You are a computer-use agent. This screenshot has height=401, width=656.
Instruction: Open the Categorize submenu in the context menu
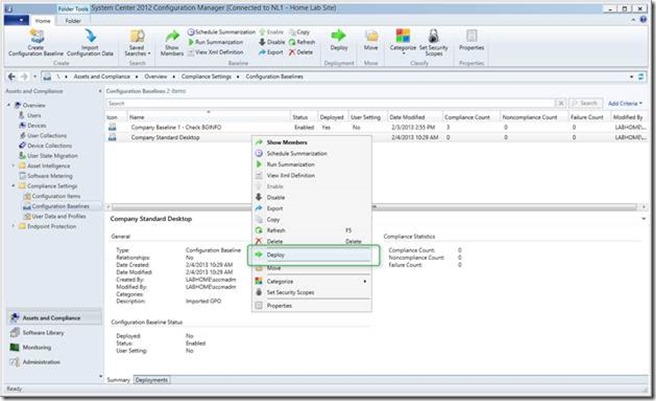311,281
